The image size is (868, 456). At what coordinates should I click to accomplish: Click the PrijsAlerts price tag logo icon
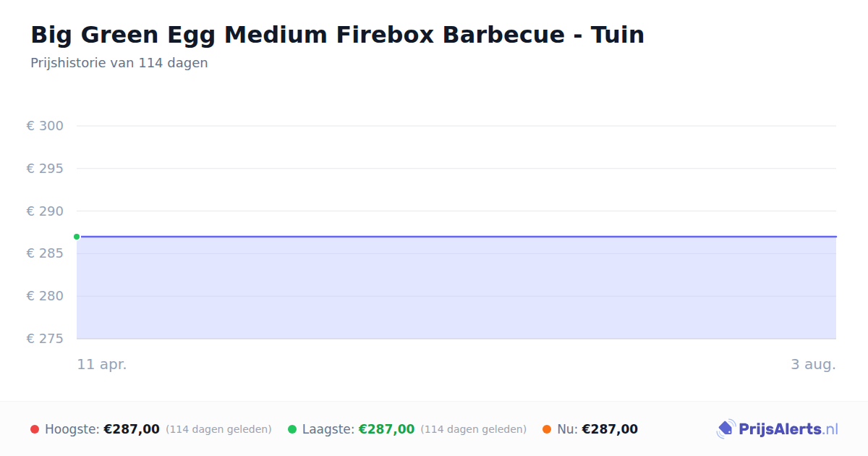(x=726, y=429)
